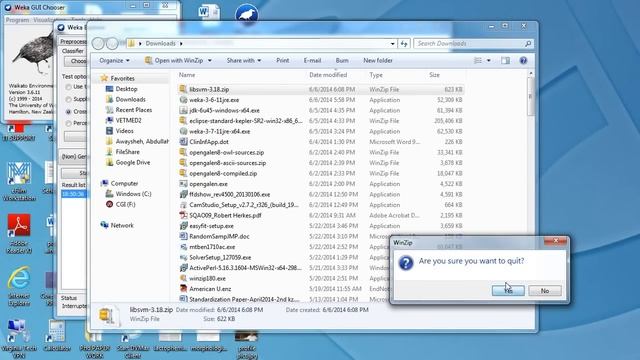Select Computer in navigation pane
Screen dimensions: 640x360
[124, 184]
